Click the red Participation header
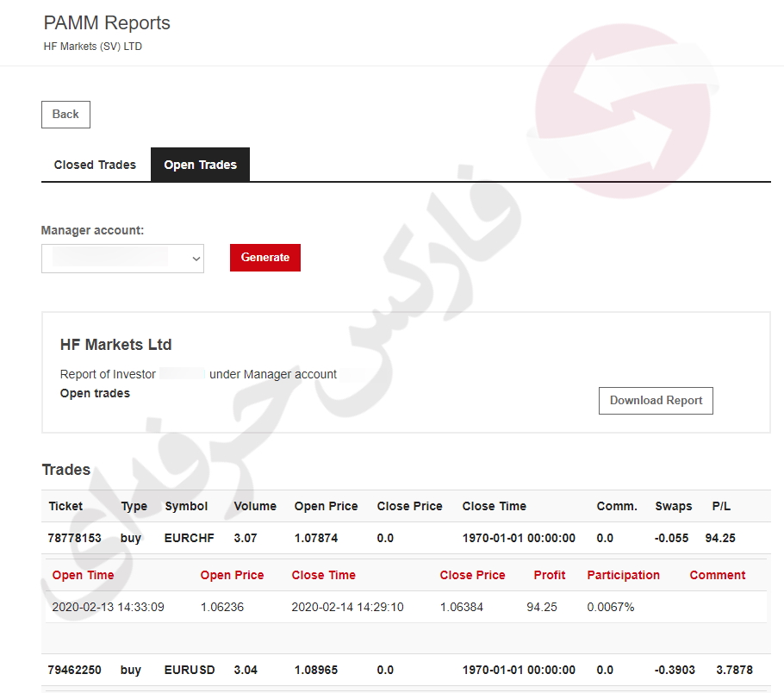 point(623,575)
